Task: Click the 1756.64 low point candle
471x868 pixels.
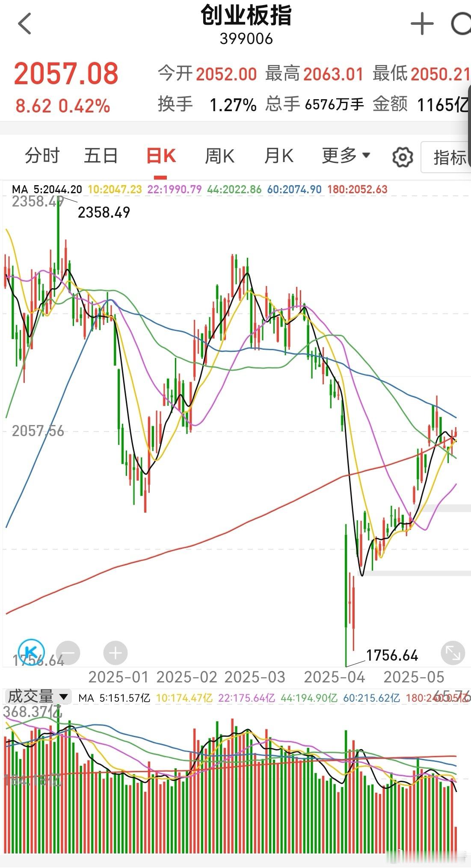Action: [346, 594]
